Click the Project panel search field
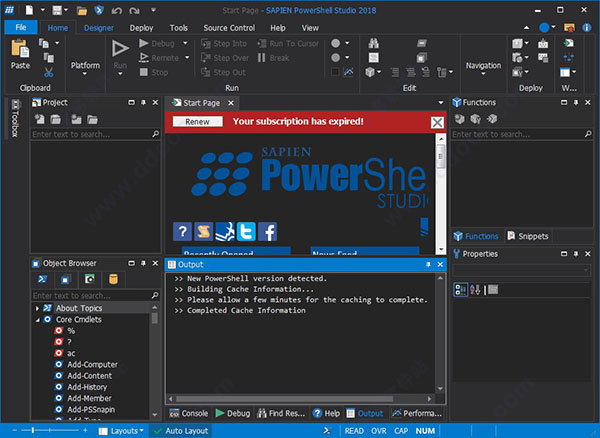 coord(96,134)
